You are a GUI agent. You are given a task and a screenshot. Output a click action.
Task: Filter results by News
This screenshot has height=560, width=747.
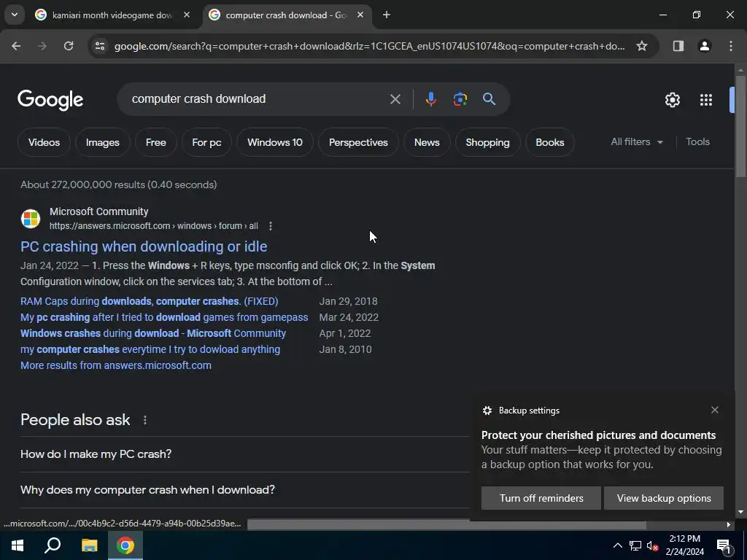(427, 142)
